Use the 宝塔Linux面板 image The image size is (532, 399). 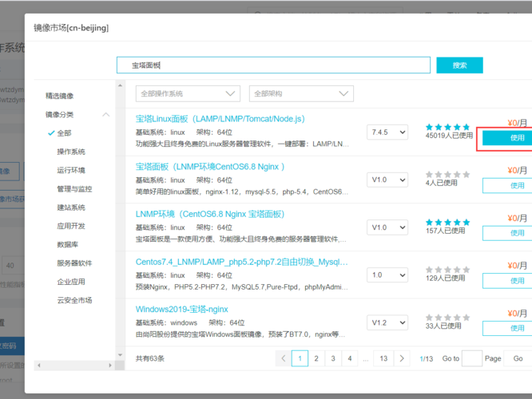(507, 138)
